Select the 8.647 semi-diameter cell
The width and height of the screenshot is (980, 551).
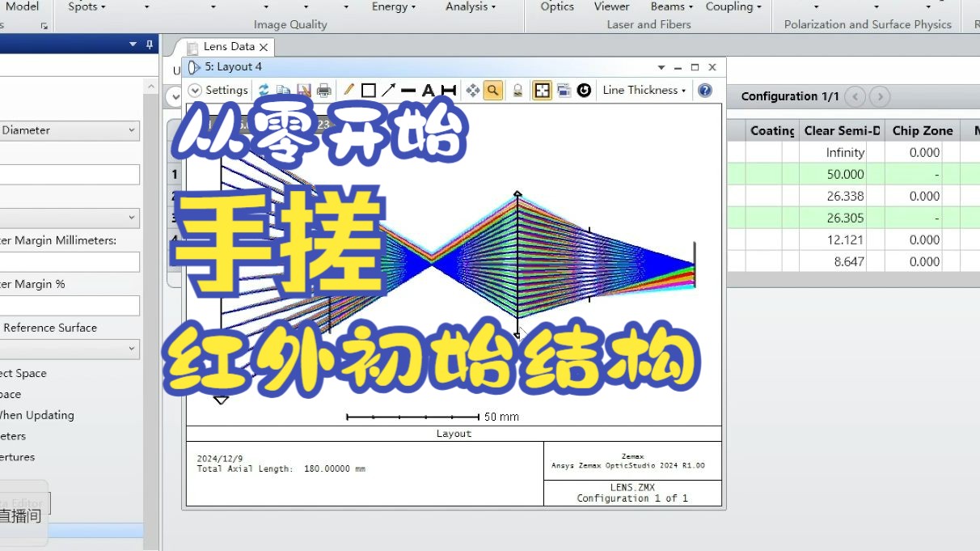pos(842,261)
